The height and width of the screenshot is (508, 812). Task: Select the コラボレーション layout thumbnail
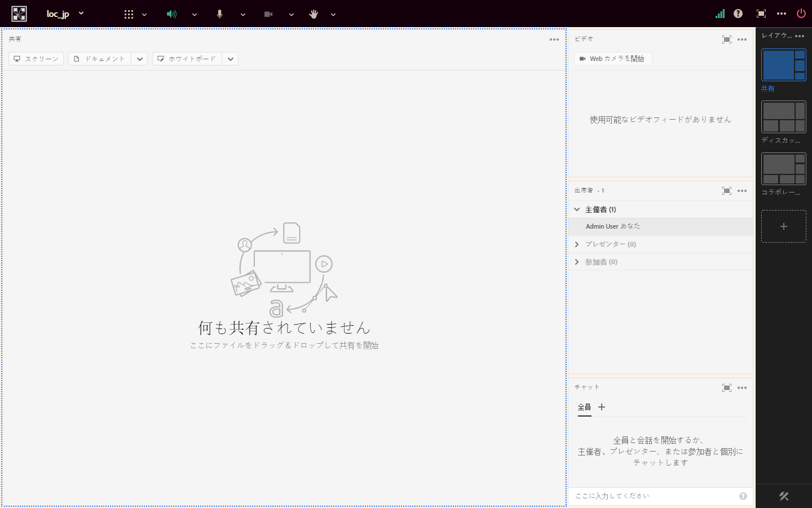pyautogui.click(x=784, y=169)
